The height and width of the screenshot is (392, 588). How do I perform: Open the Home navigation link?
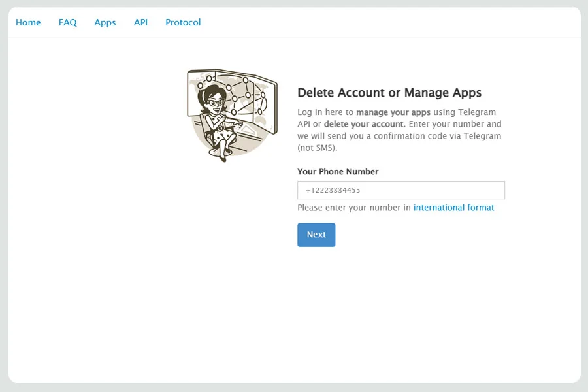tap(28, 22)
